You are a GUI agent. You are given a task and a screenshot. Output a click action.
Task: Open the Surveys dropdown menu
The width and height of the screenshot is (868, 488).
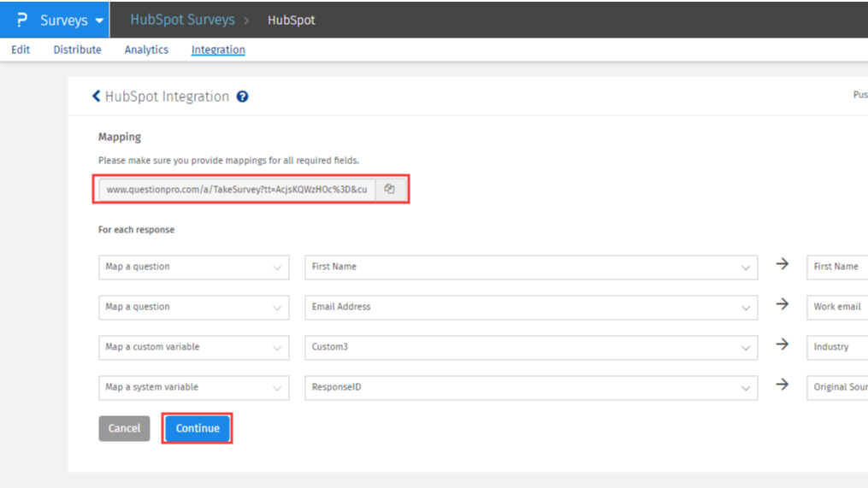pos(72,21)
